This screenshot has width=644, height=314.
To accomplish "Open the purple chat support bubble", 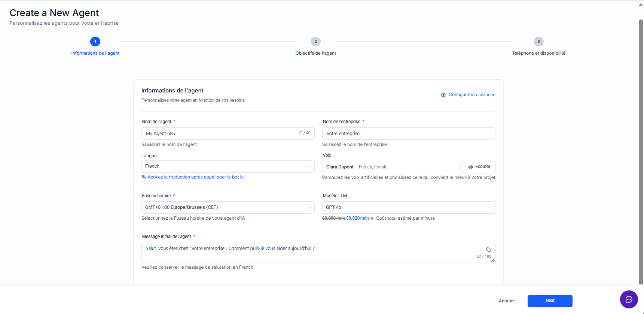I will pyautogui.click(x=629, y=299).
